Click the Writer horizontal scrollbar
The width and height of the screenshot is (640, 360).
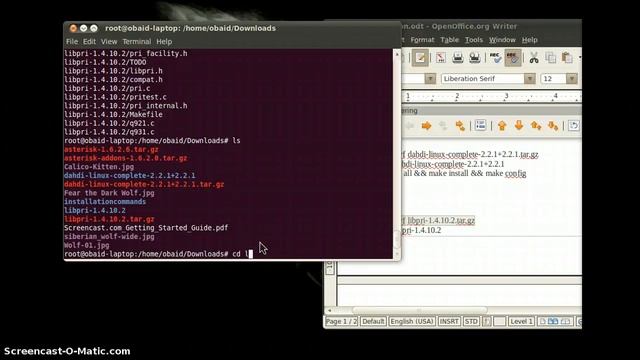coord(420,310)
